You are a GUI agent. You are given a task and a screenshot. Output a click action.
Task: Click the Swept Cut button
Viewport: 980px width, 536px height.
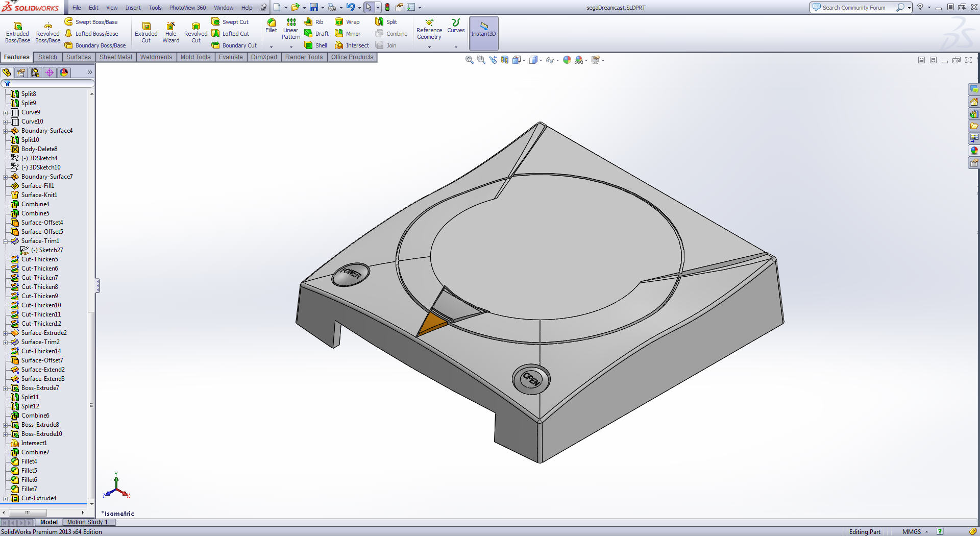(230, 22)
